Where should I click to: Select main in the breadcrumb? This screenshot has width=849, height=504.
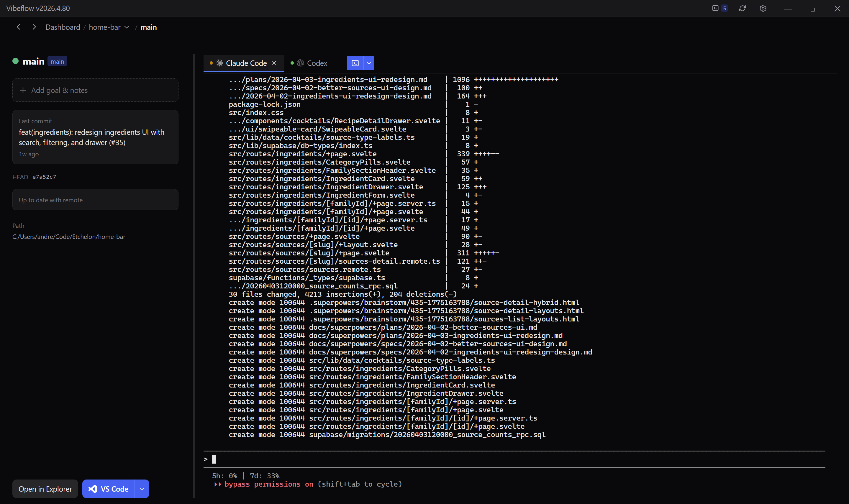[148, 27]
